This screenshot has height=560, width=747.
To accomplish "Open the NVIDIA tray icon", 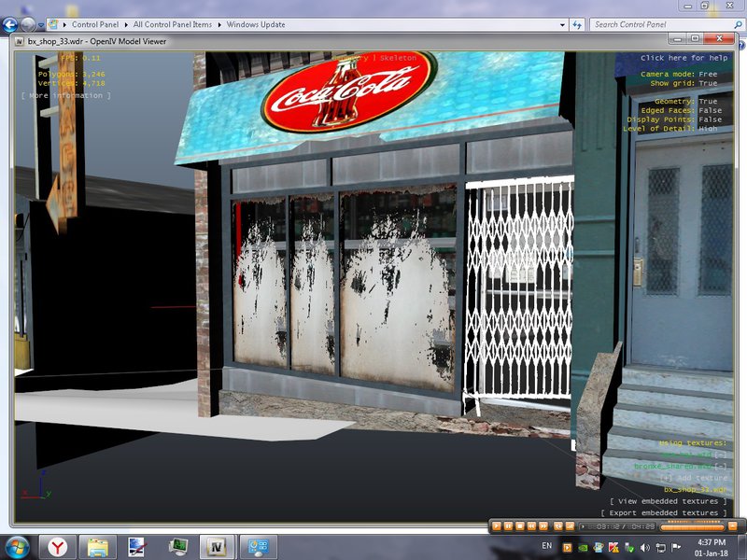I will (583, 548).
